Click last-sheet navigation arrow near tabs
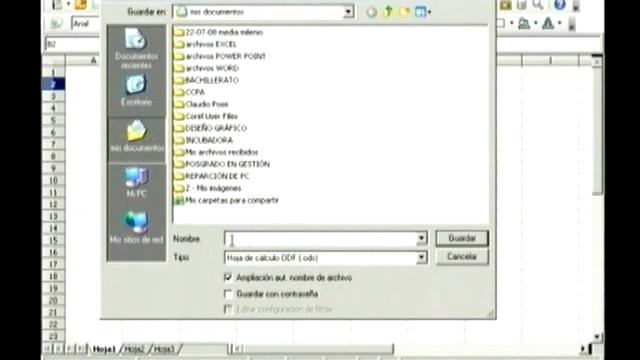 [81, 349]
